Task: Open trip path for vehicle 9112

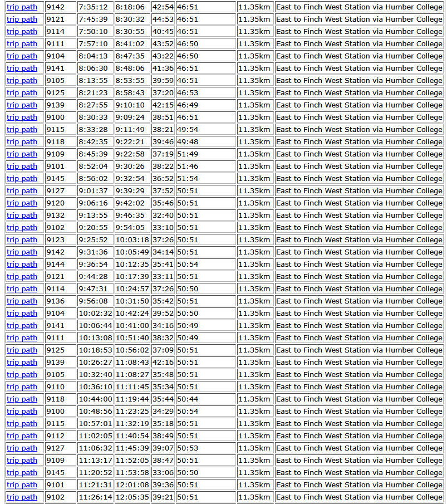Action: 22,436
